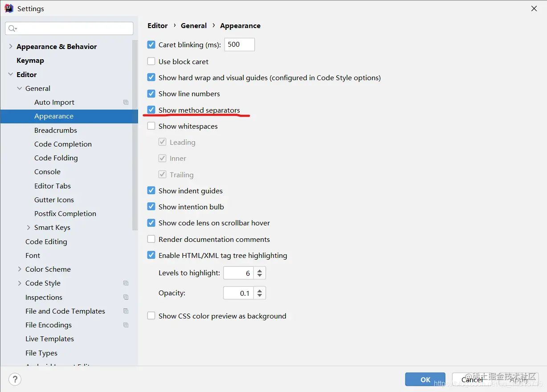The width and height of the screenshot is (547, 392).
Task: Open Code Editing settings
Action: (46, 241)
